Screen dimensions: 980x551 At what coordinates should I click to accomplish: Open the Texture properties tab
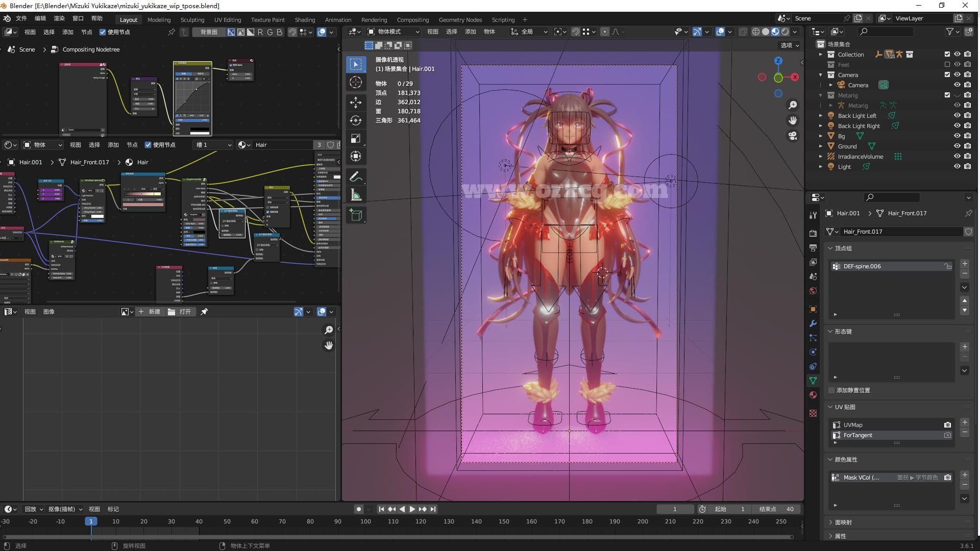[813, 413]
